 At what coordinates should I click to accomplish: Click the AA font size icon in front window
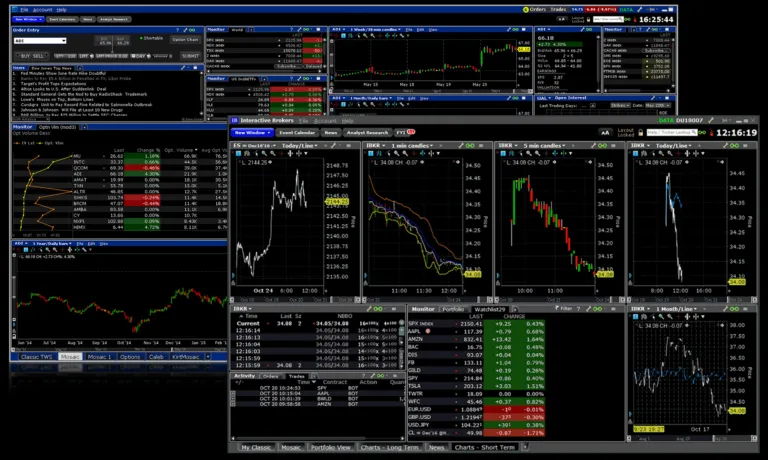pos(605,133)
